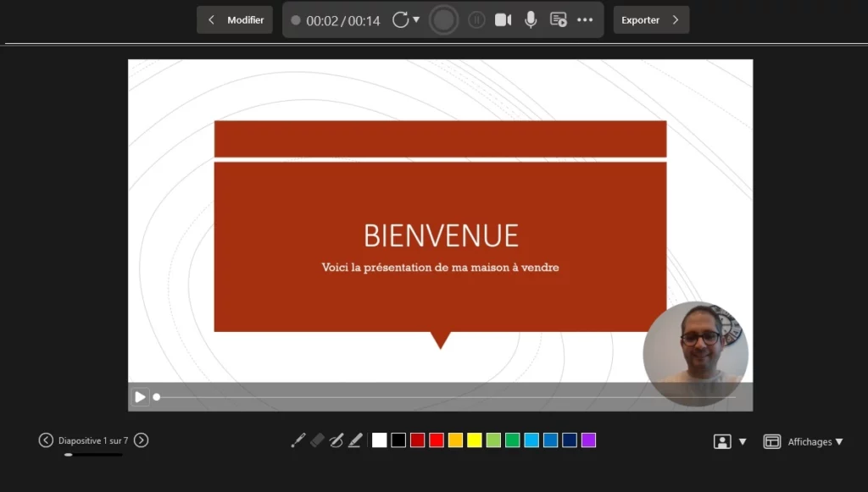
Task: Click the playback seek bar handle
Action: (x=157, y=397)
